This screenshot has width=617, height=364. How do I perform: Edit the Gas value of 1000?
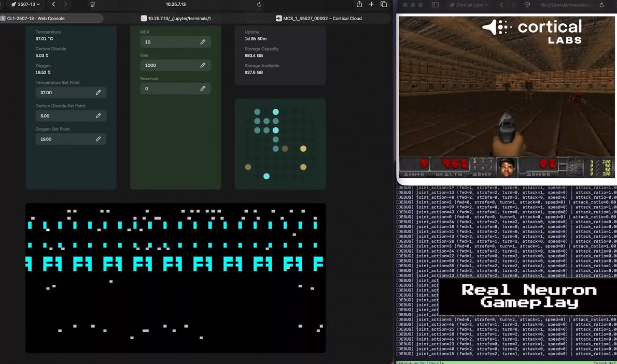click(203, 65)
